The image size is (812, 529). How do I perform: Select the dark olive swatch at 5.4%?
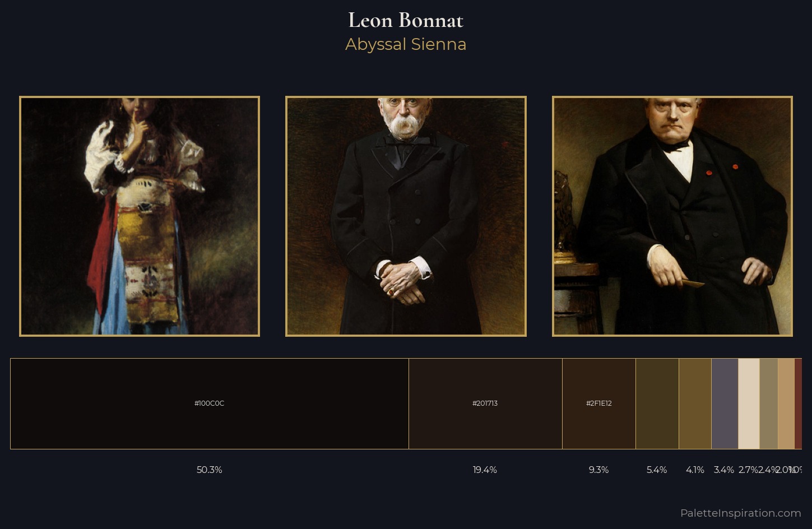coord(657,403)
